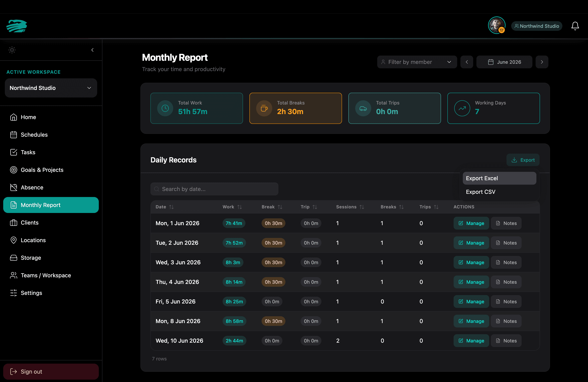Sort by Trip column

(x=309, y=207)
